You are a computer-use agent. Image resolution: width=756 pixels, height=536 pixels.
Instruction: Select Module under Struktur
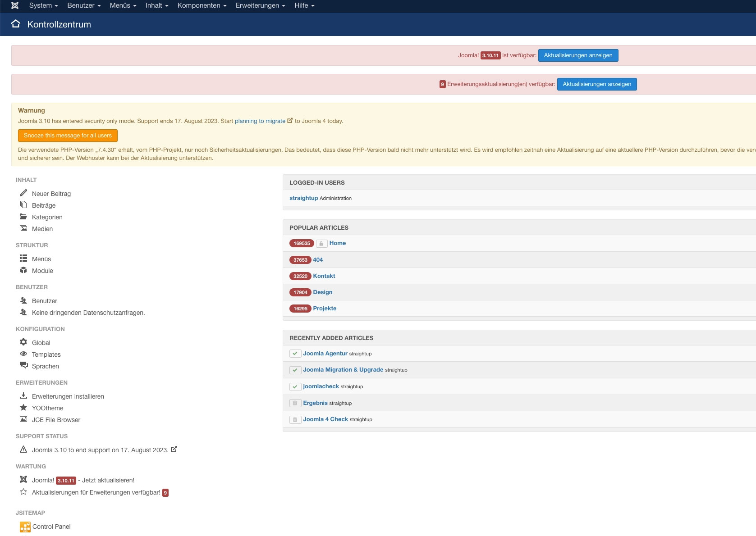pos(42,271)
